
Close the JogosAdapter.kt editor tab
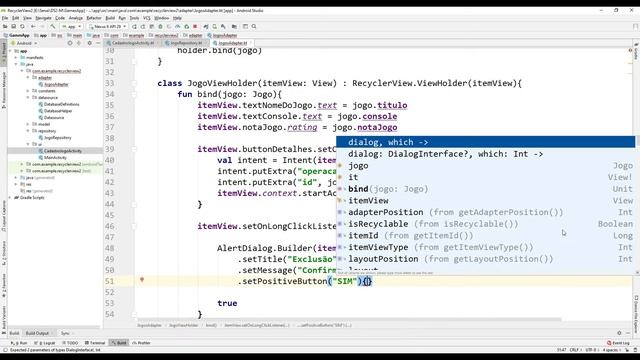250,43
